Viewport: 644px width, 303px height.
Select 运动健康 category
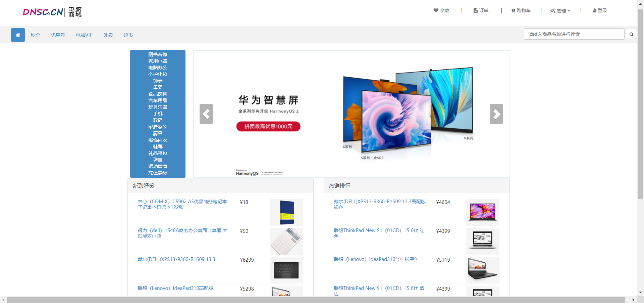click(158, 166)
